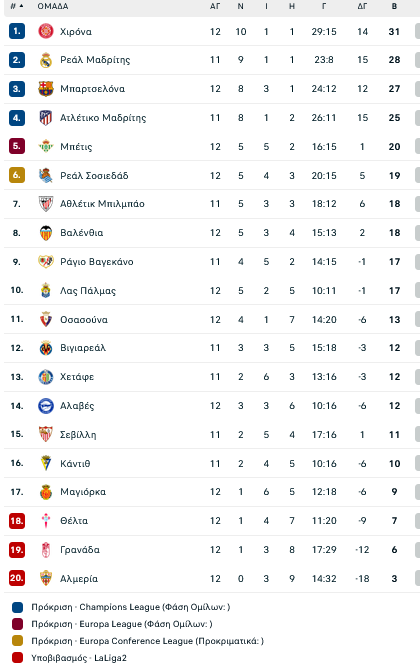
Task: Click the Betis crest icon
Action: point(46,146)
